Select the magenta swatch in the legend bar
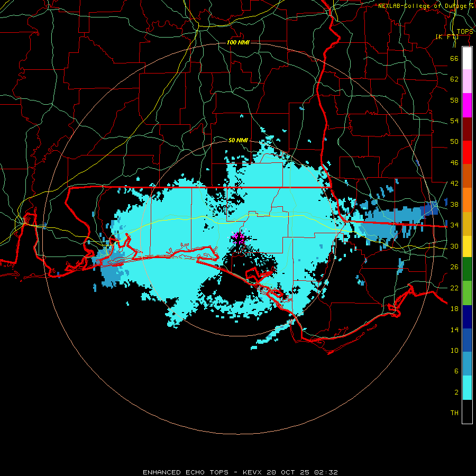Viewport: 476px width, 476px height. pos(467,105)
